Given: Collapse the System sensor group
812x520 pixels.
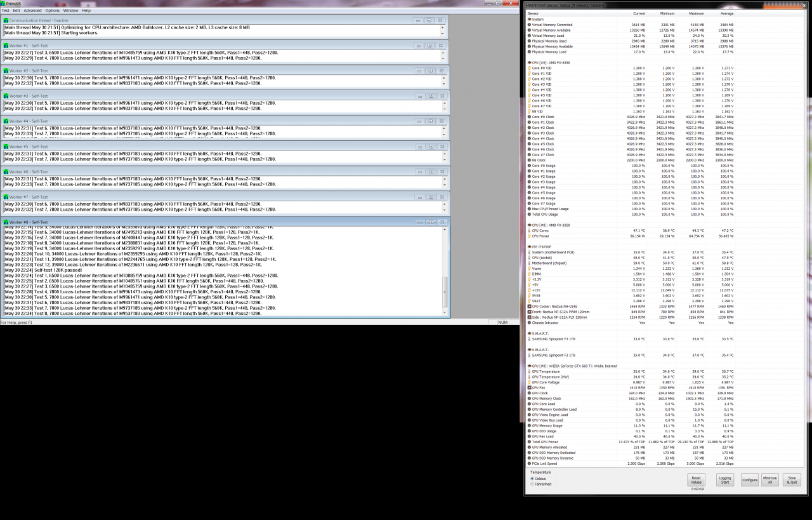Looking at the screenshot, I should click(x=529, y=19).
